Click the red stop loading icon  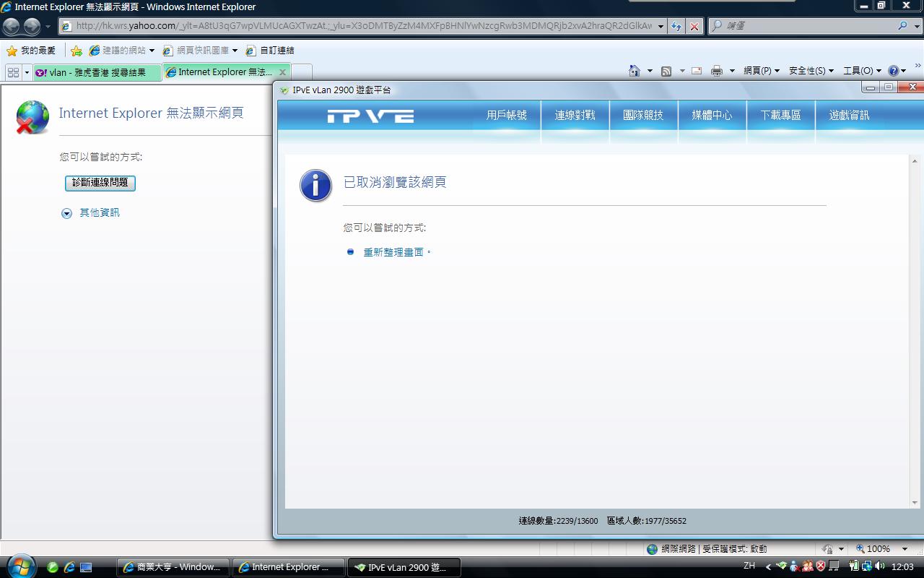694,27
